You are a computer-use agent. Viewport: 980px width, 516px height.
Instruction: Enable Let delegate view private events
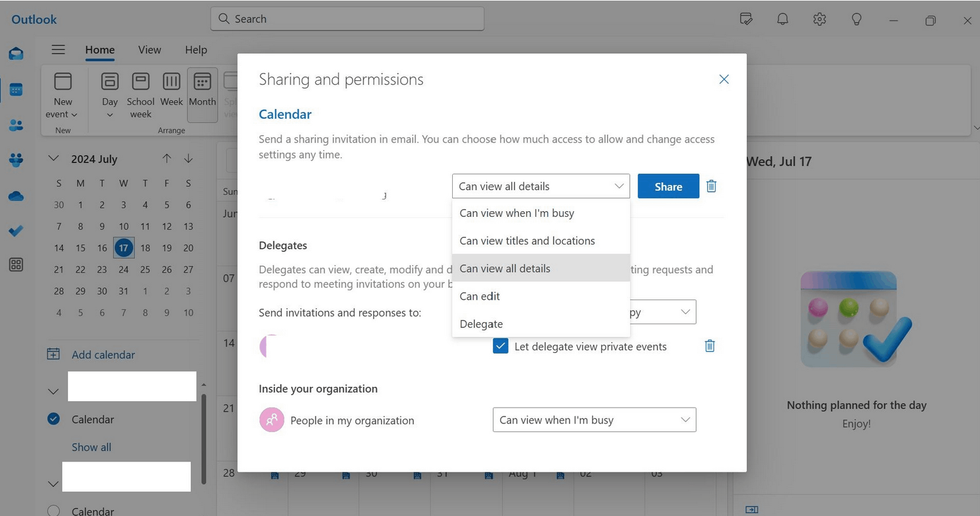tap(500, 346)
